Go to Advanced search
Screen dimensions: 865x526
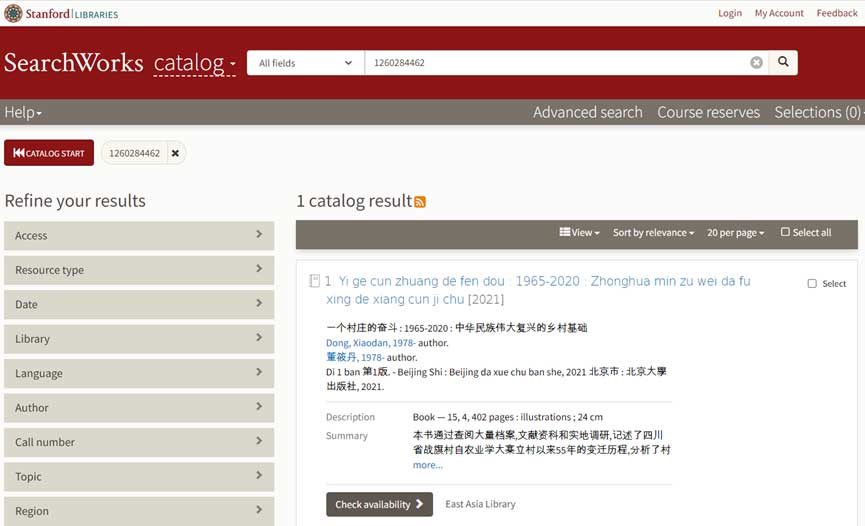point(588,113)
